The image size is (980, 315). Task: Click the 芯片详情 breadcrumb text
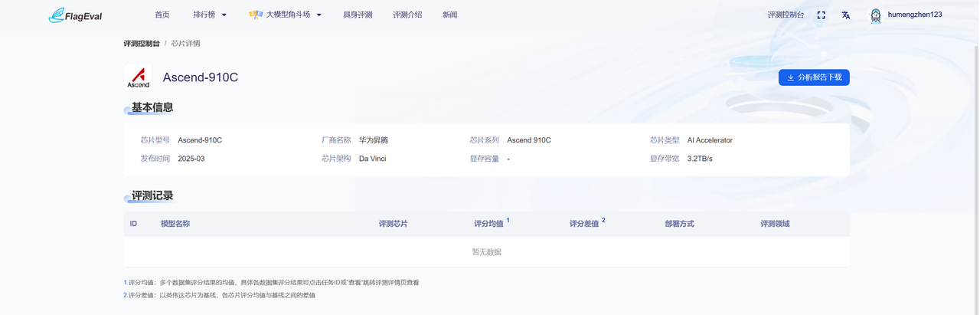[186, 44]
